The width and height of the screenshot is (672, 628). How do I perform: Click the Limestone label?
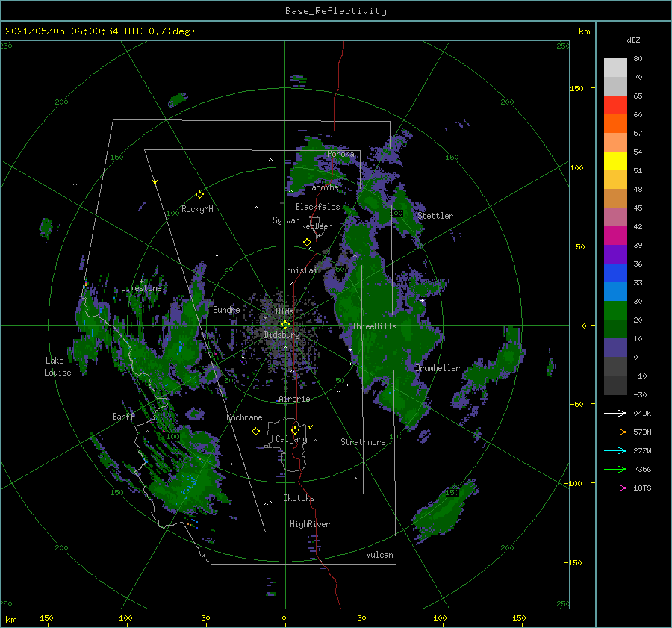[x=141, y=288]
